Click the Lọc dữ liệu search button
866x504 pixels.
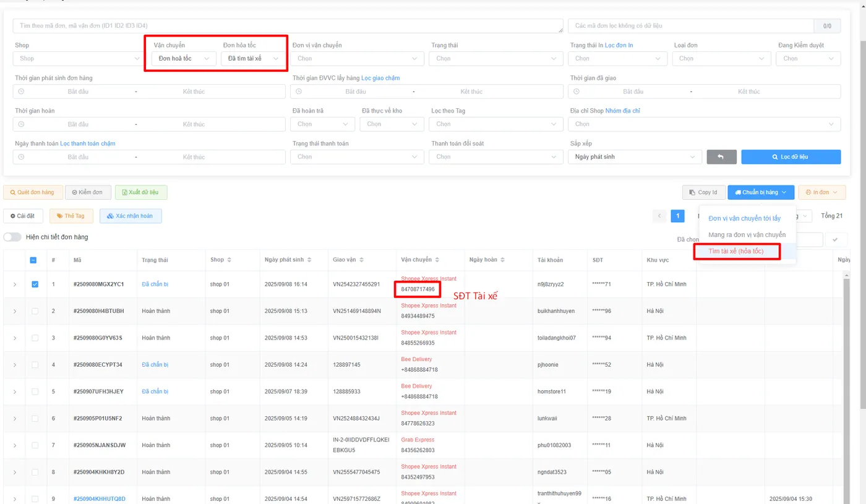791,157
